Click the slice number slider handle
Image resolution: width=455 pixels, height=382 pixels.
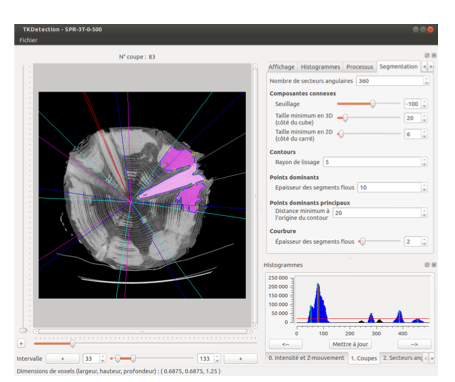pos(72,343)
